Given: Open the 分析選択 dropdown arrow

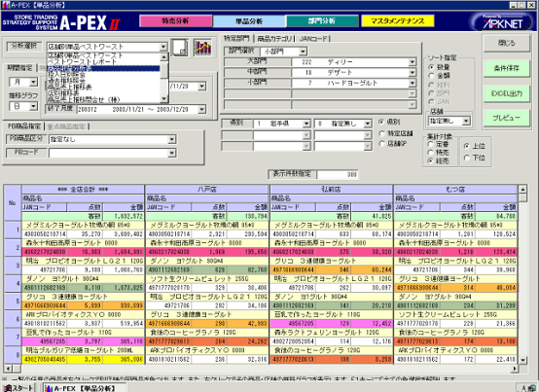Looking at the screenshot, I should tap(163, 47).
